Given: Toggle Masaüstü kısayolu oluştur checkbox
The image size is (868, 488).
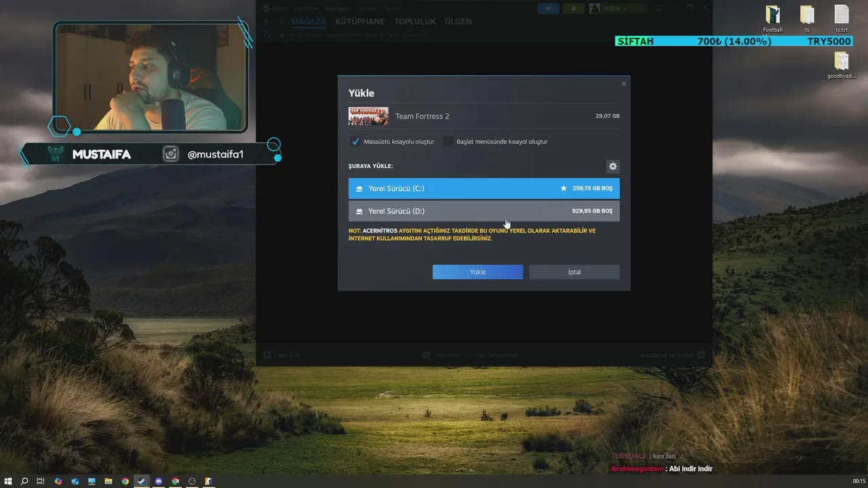Looking at the screenshot, I should 355,142.
